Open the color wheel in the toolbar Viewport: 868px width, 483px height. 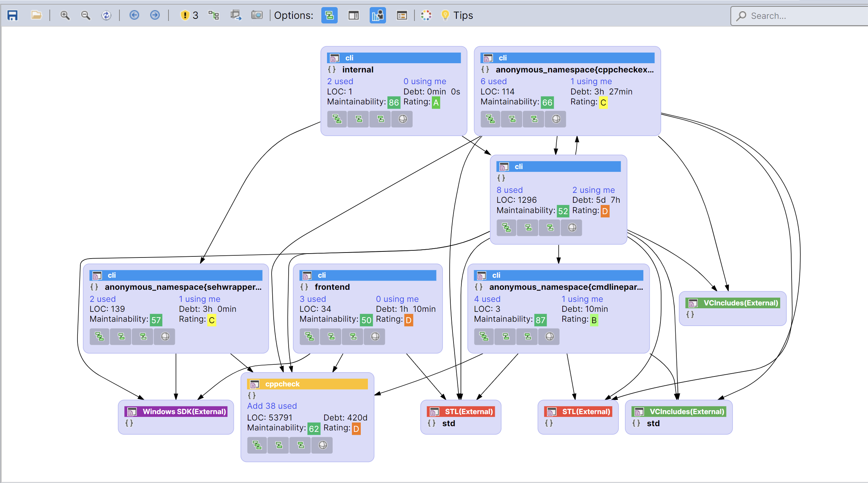tap(426, 16)
